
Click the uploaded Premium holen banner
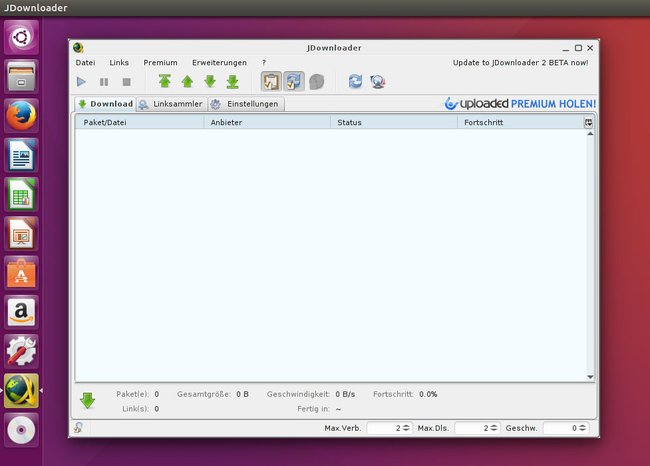pyautogui.click(x=520, y=104)
